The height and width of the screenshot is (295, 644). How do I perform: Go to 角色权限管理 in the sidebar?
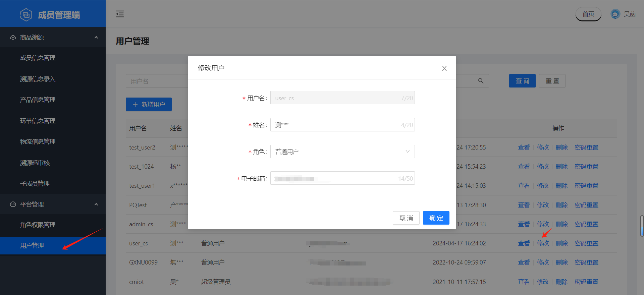coord(38,225)
